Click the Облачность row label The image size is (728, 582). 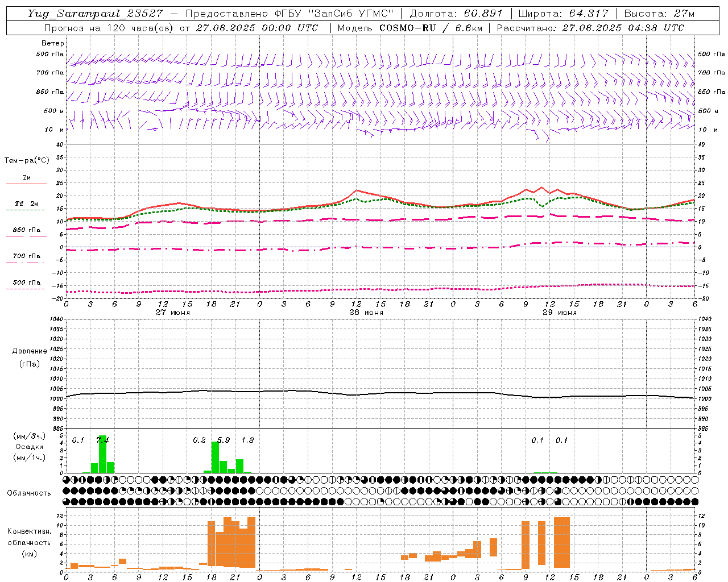pyautogui.click(x=29, y=493)
